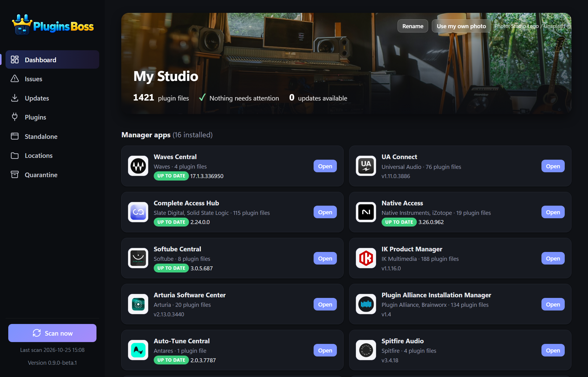The height and width of the screenshot is (377, 588).
Task: Click the Plugin Alliance Installation Manager icon
Action: [x=366, y=304]
